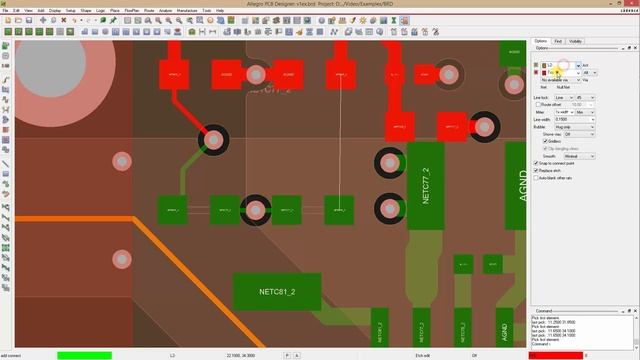Click the hourglass DRC update icon

pos(394,20)
